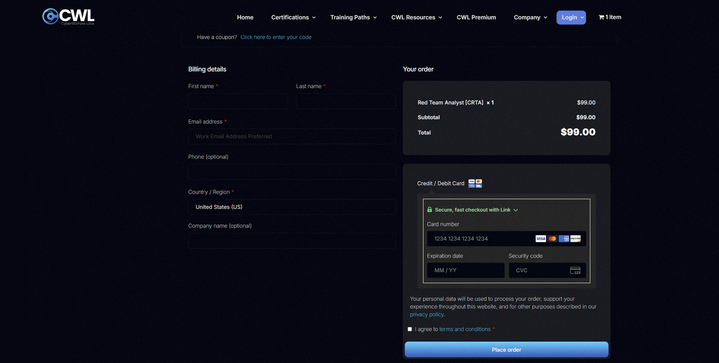Select the Your order heading
719x363 pixels.
tap(418, 69)
